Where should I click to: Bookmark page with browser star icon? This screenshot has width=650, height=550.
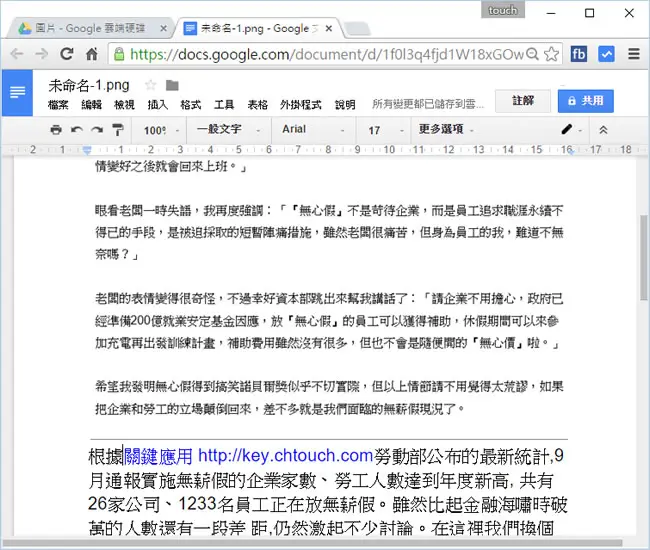[551, 54]
